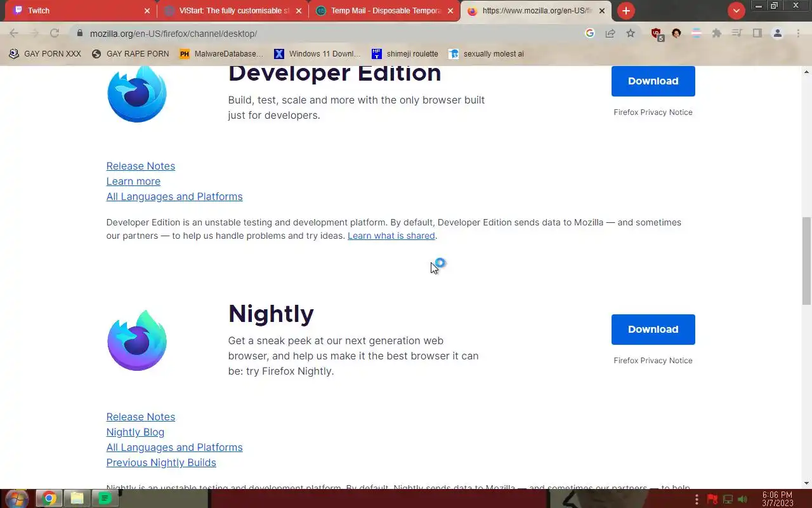Click the red flag Action Center icon

pyautogui.click(x=712, y=499)
